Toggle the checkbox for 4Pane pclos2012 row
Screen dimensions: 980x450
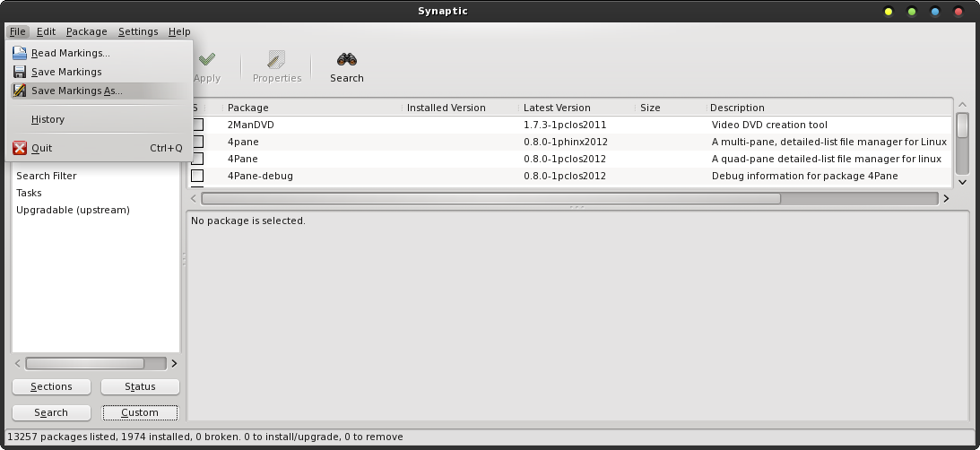click(x=197, y=159)
